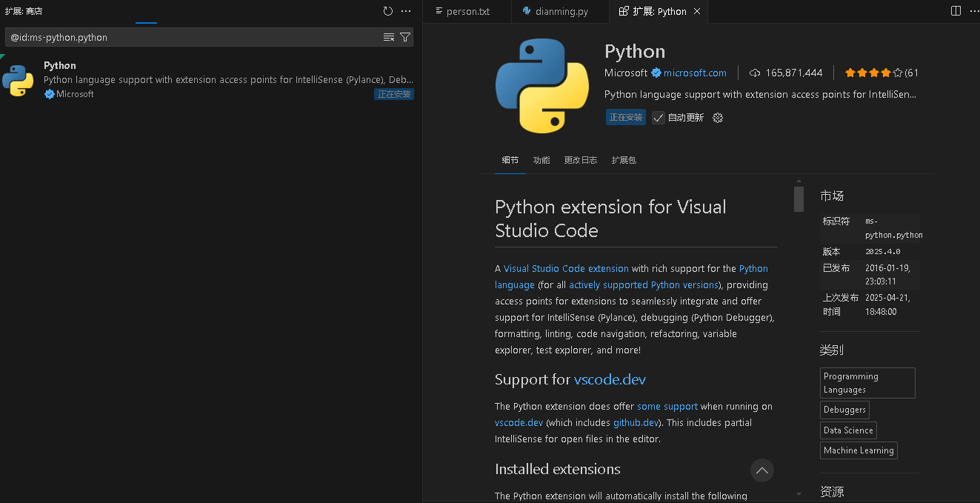
Task: Open the extension filter funnel
Action: coord(405,37)
